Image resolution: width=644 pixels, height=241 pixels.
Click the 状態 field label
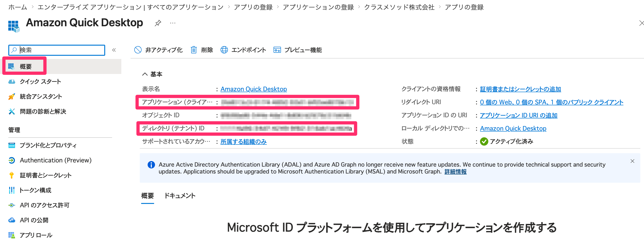point(407,142)
